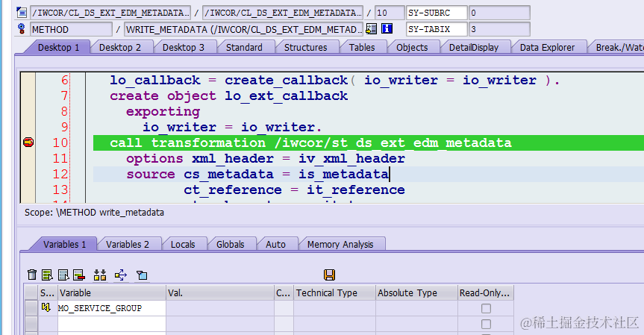
Task: Click the Scope: \METHOD write_metadata status text
Action: [x=94, y=212]
